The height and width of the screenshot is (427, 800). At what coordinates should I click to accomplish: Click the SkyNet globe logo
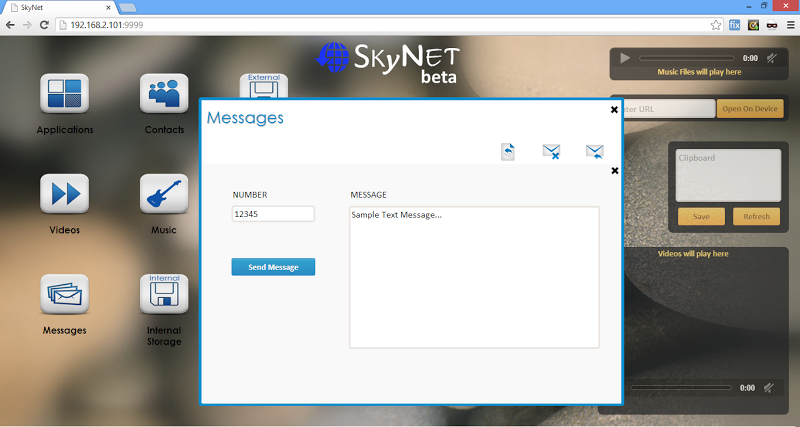[333, 57]
